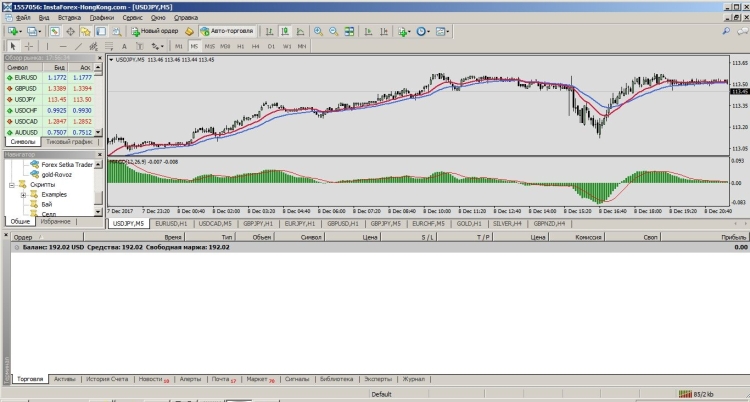Viewport: 750px width, 402px height.
Task: Open the Избранное navigator tab
Action: (55, 222)
